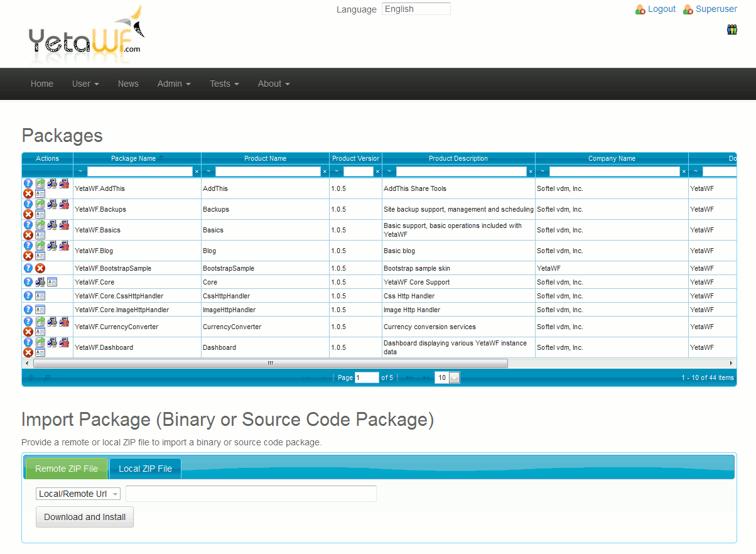Click the install models computer icon for YetaWF.Dashboard
The image size is (756, 554).
pos(52,342)
